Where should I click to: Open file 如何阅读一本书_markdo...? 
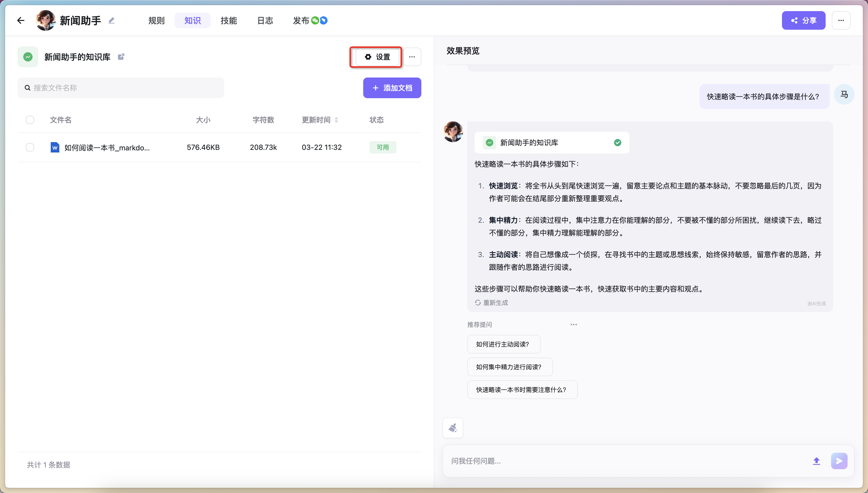tap(107, 148)
